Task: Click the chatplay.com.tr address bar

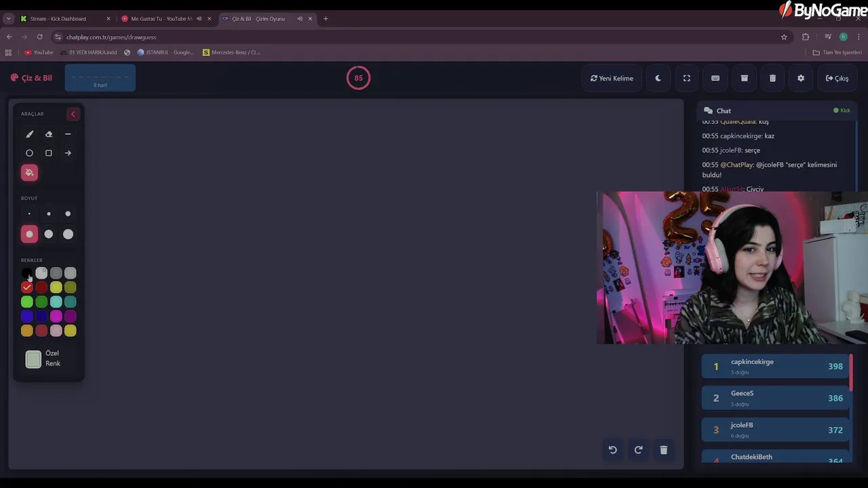Action: pos(420,37)
